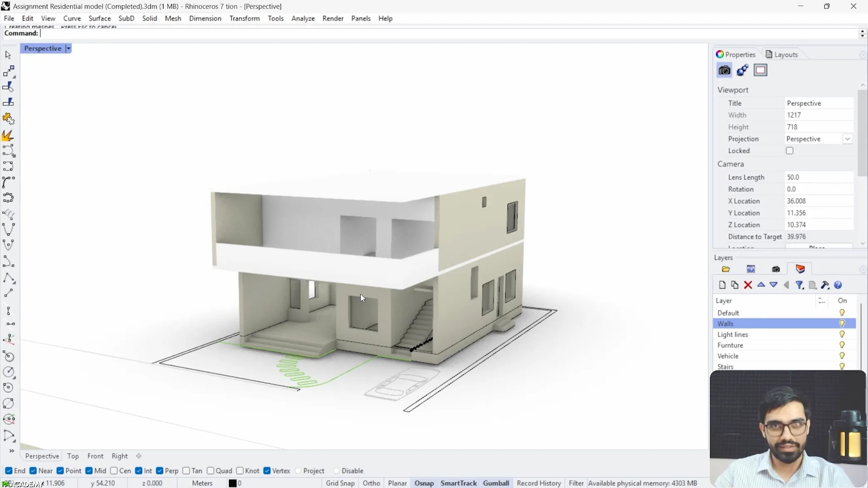Enable the Cen osnap checkbox
The width and height of the screenshot is (868, 488).
(114, 471)
